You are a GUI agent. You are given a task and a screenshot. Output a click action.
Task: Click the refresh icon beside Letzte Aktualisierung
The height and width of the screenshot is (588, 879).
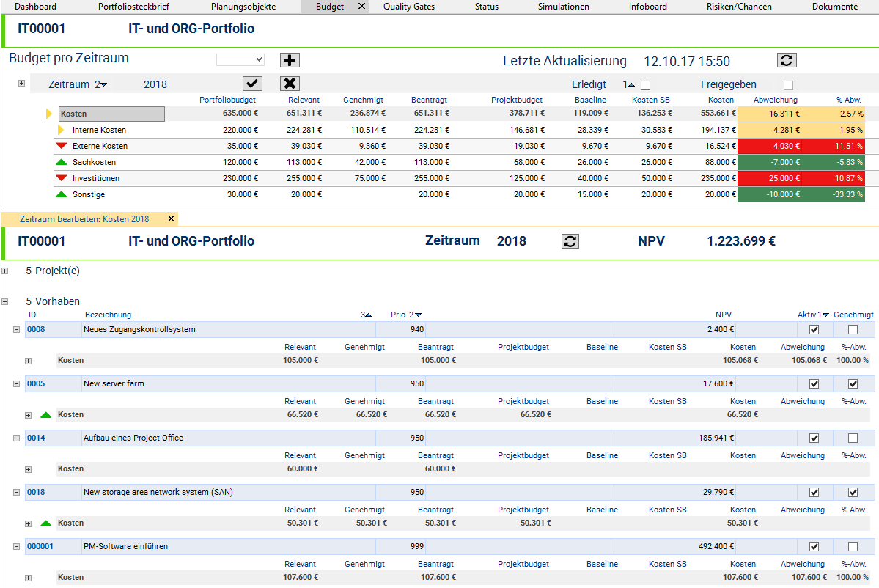[787, 60]
